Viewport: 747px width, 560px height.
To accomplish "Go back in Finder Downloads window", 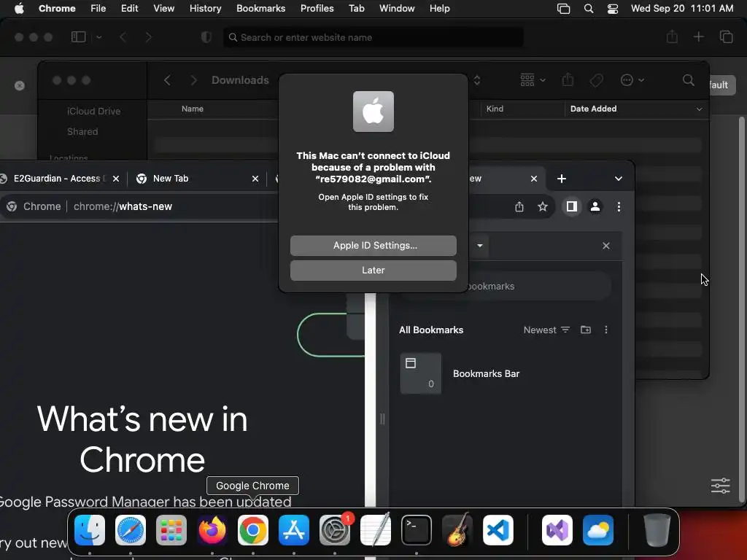I will pyautogui.click(x=167, y=80).
